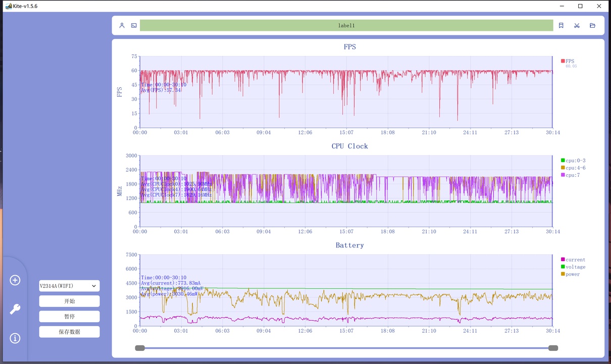The width and height of the screenshot is (611, 364).
Task: Click the FPS chart title
Action: click(349, 47)
